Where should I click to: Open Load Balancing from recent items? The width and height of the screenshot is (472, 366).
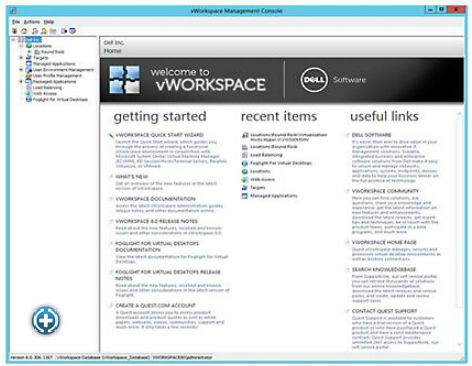click(x=266, y=155)
